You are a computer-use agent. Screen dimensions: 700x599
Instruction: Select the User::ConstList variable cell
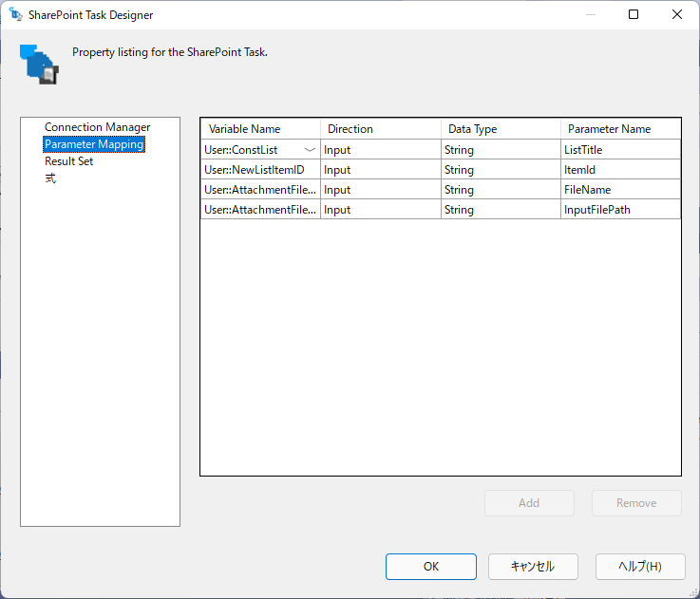[x=260, y=150]
